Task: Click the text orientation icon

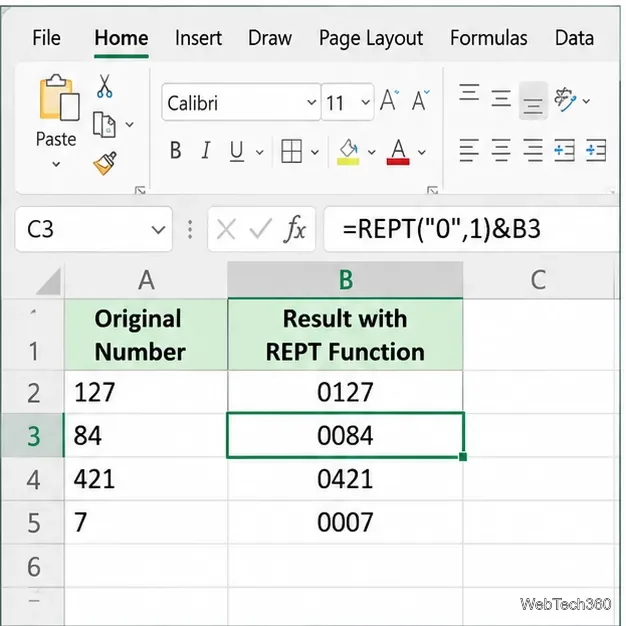Action: pos(565,99)
